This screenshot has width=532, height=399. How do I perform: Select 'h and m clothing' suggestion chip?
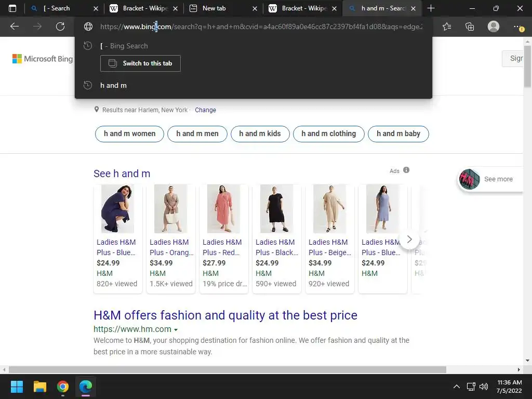coord(329,134)
